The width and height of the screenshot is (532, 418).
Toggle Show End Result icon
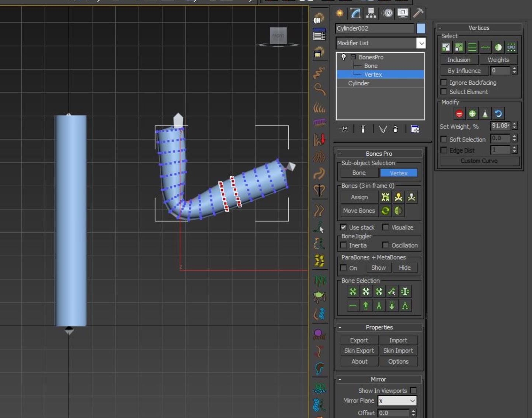pos(363,129)
